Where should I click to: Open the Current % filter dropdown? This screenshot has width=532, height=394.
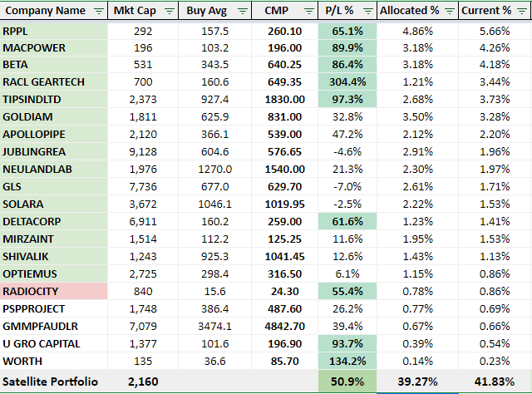click(x=521, y=11)
